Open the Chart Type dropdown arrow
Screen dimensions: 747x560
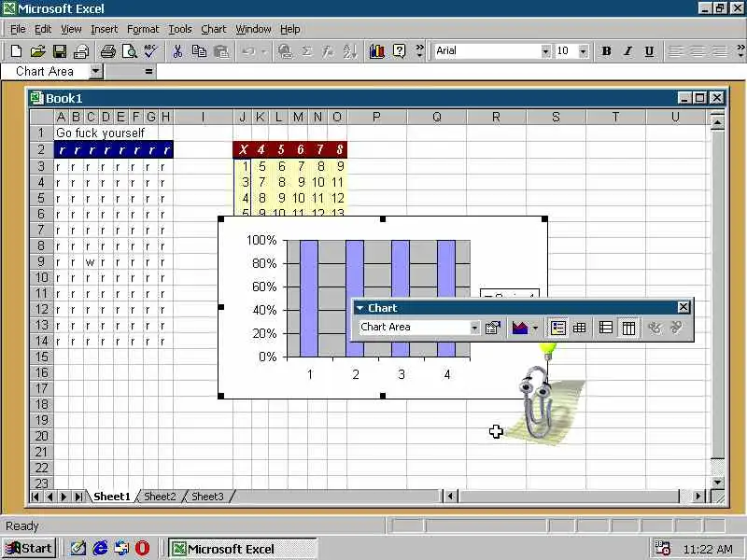[535, 328]
